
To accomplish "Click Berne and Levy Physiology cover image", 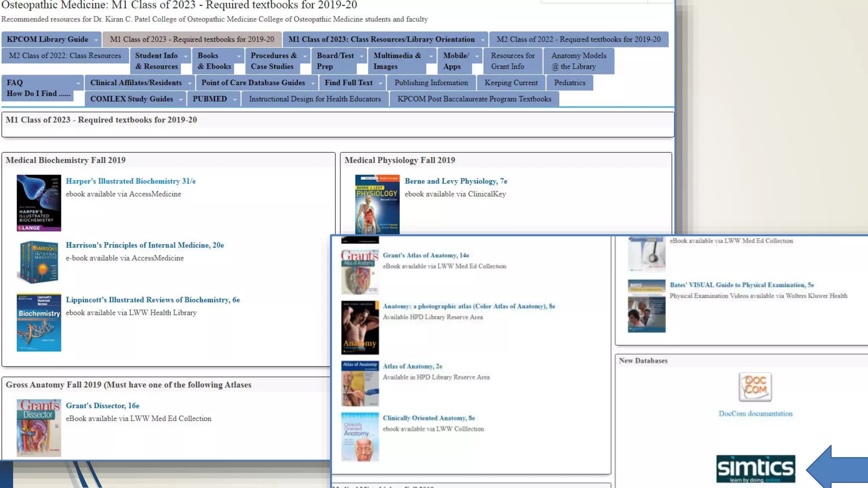I will [x=377, y=205].
